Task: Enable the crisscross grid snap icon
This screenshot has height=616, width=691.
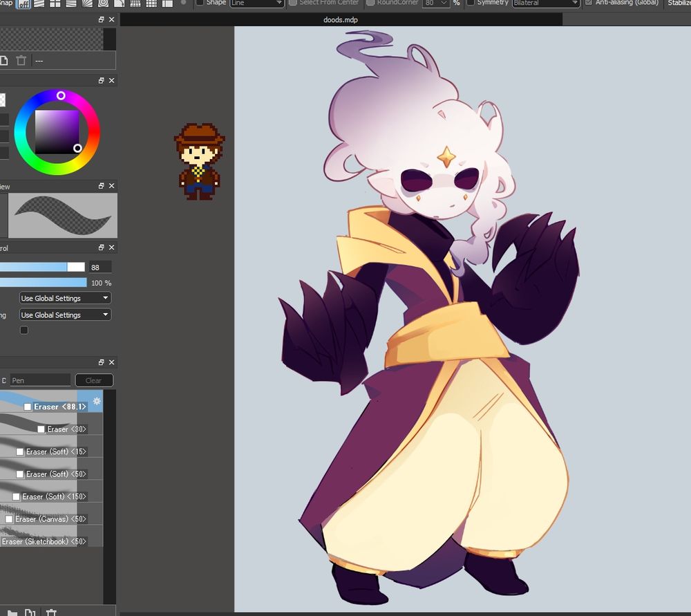Action: [x=55, y=3]
